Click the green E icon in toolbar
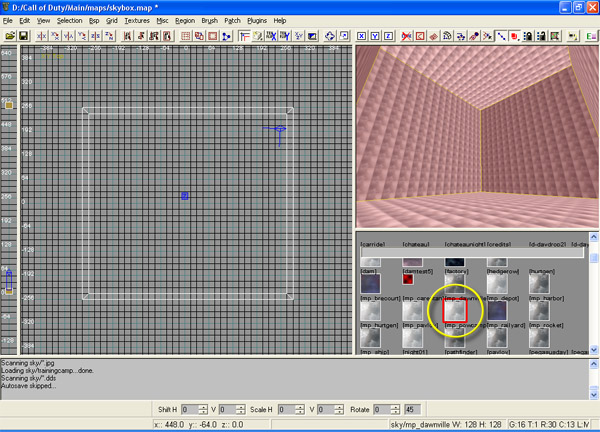This screenshot has width=600, height=432. [591, 36]
